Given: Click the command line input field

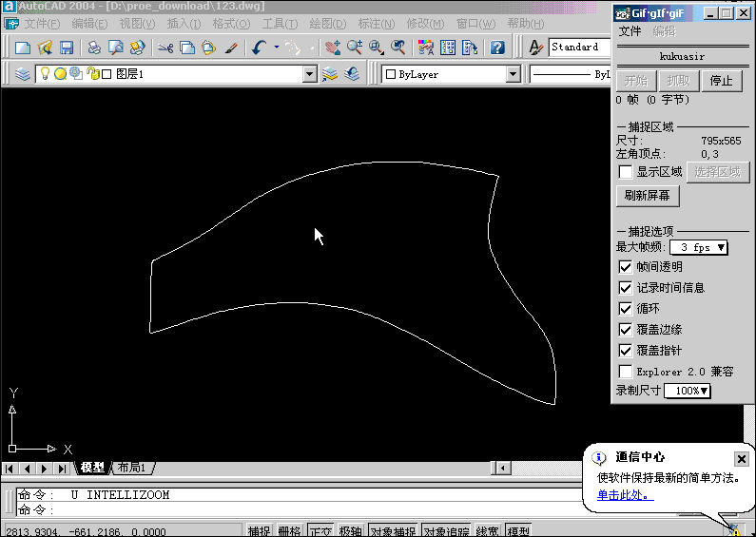Looking at the screenshot, I should [x=299, y=509].
